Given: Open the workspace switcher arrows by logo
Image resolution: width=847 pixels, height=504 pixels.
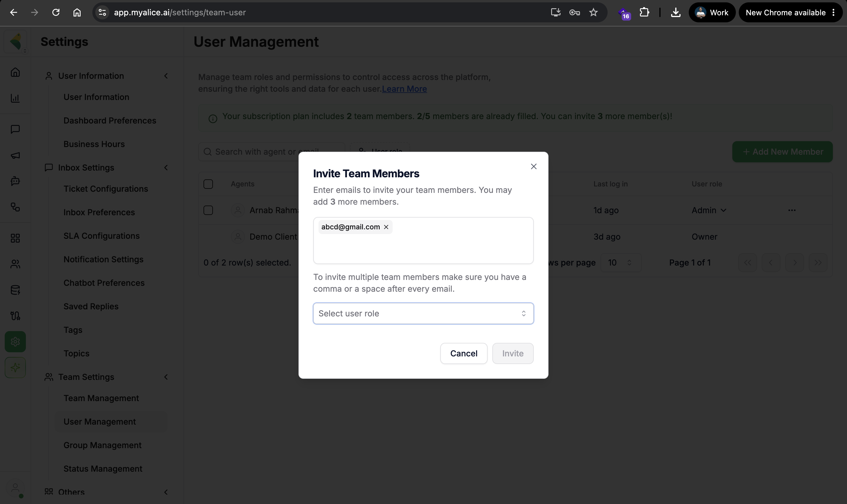Looking at the screenshot, I should (25, 51).
